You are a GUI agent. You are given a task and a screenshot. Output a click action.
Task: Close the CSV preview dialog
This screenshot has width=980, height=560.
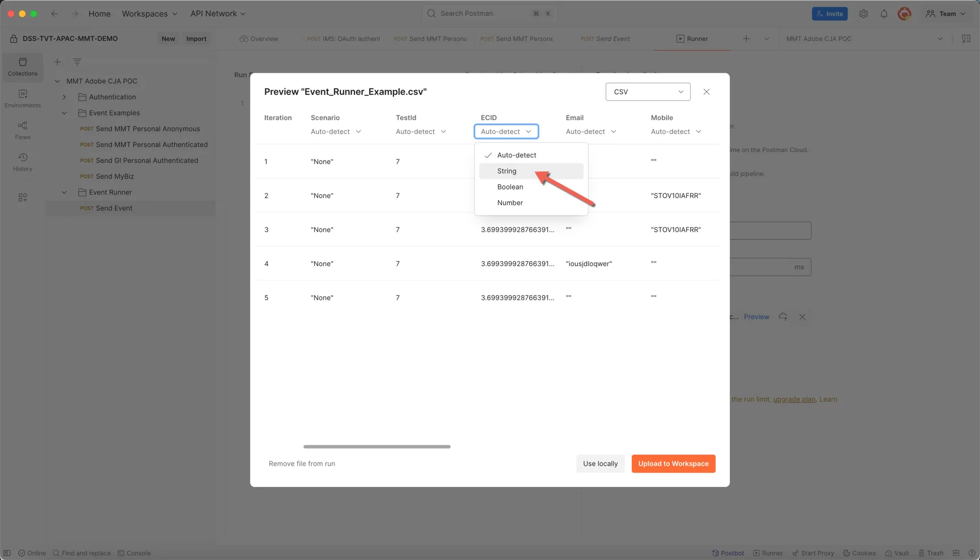pyautogui.click(x=707, y=92)
